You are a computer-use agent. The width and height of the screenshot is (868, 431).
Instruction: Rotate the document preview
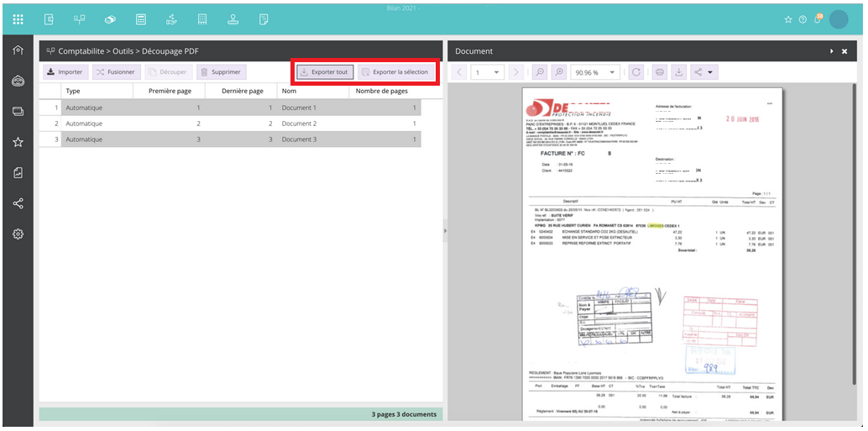pyautogui.click(x=636, y=72)
